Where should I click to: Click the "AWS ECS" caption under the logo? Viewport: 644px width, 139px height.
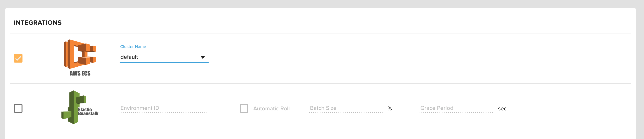pos(80,73)
